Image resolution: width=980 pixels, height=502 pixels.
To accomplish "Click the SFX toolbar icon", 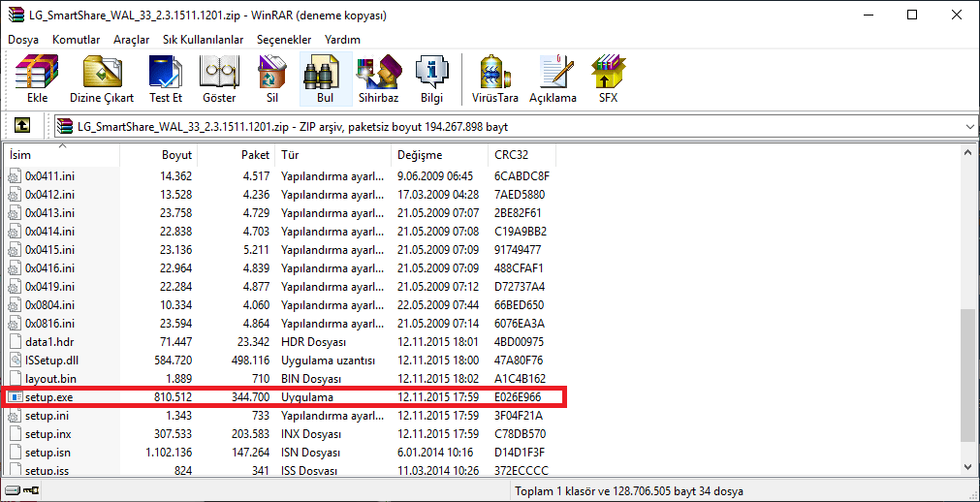I will tap(608, 78).
